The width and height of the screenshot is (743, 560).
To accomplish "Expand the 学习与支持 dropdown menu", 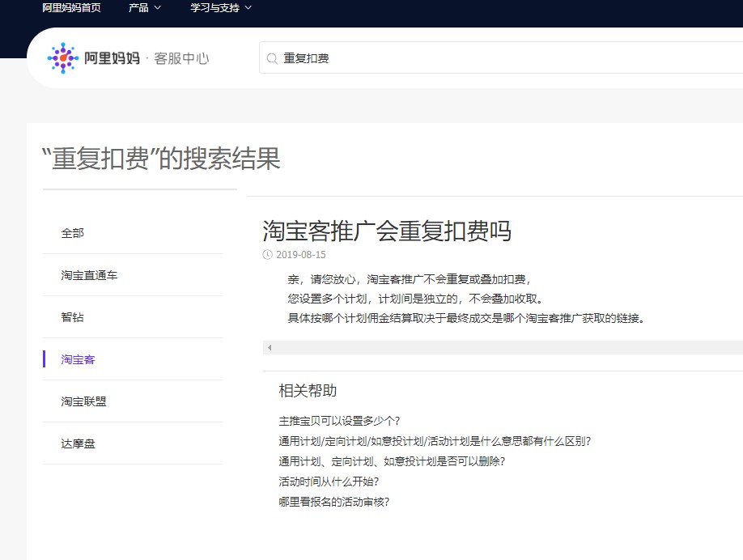I will coord(221,7).
